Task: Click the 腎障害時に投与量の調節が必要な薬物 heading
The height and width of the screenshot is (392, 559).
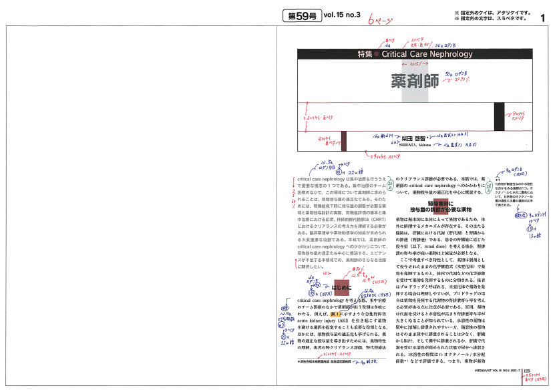Action: (441, 206)
